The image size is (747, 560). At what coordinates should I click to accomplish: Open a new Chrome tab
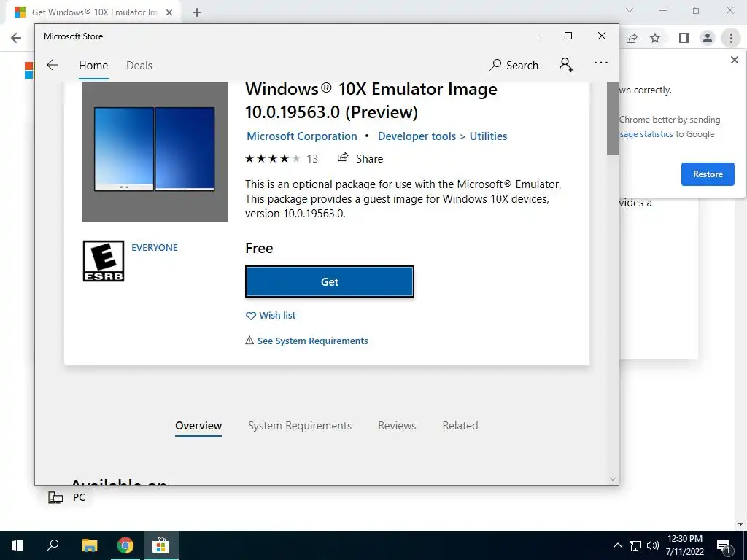[197, 12]
